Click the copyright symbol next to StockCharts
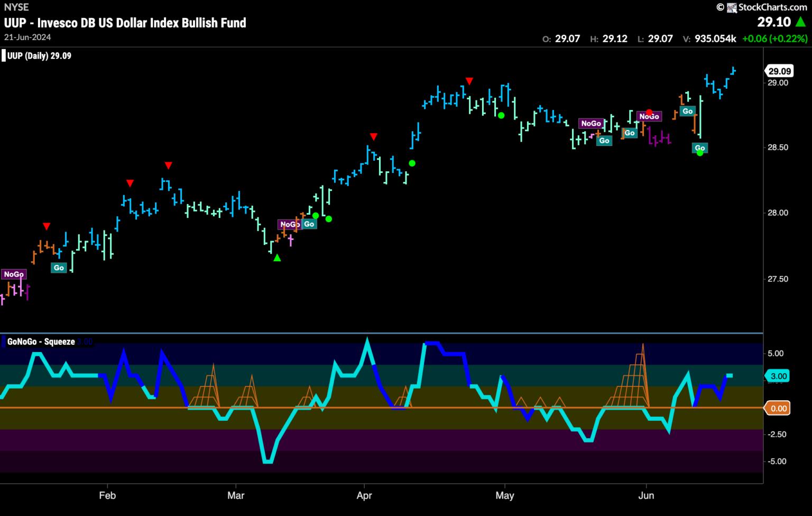Image resolution: width=812 pixels, height=516 pixels. click(720, 7)
